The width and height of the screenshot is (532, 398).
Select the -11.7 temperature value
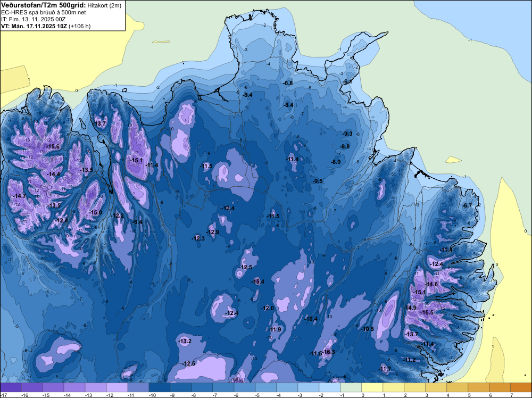point(385,369)
